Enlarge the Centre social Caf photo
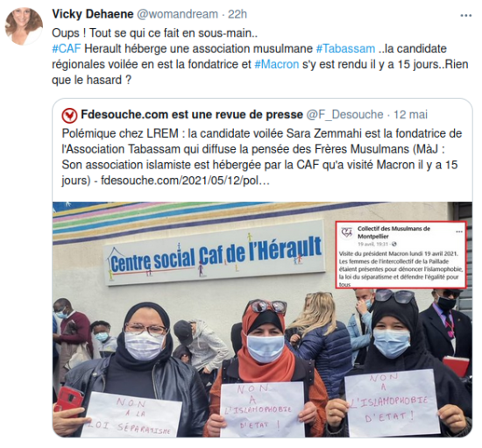482x448 pixels. (x=262, y=319)
